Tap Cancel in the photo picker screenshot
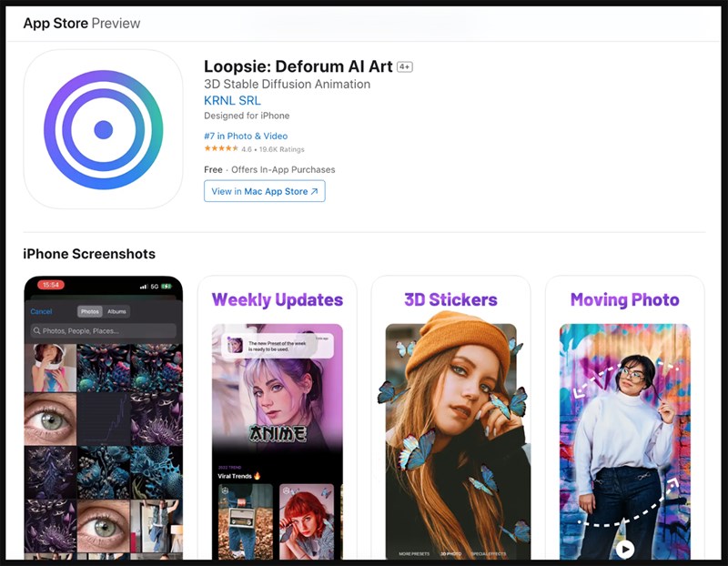728x566 pixels. tap(41, 311)
